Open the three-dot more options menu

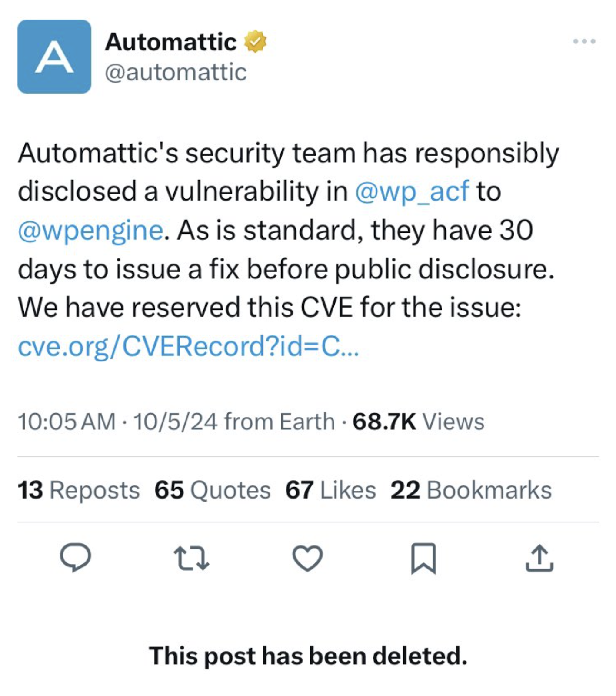coord(584,42)
